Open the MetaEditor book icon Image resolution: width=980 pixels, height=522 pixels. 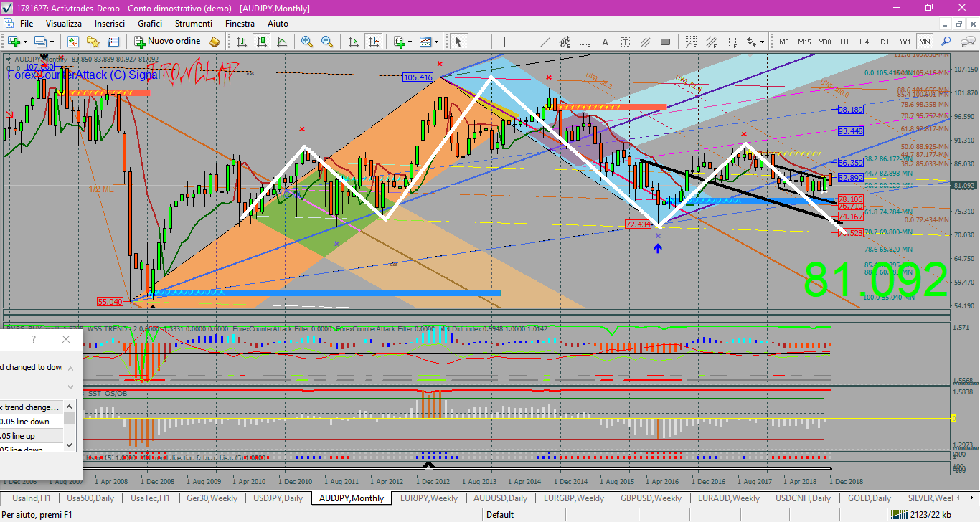(x=214, y=42)
